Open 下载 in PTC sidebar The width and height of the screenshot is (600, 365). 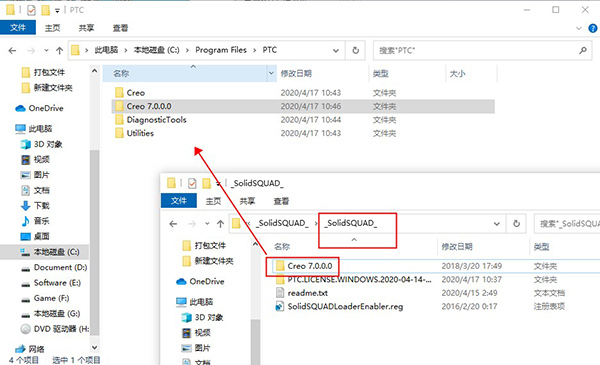coord(35,205)
